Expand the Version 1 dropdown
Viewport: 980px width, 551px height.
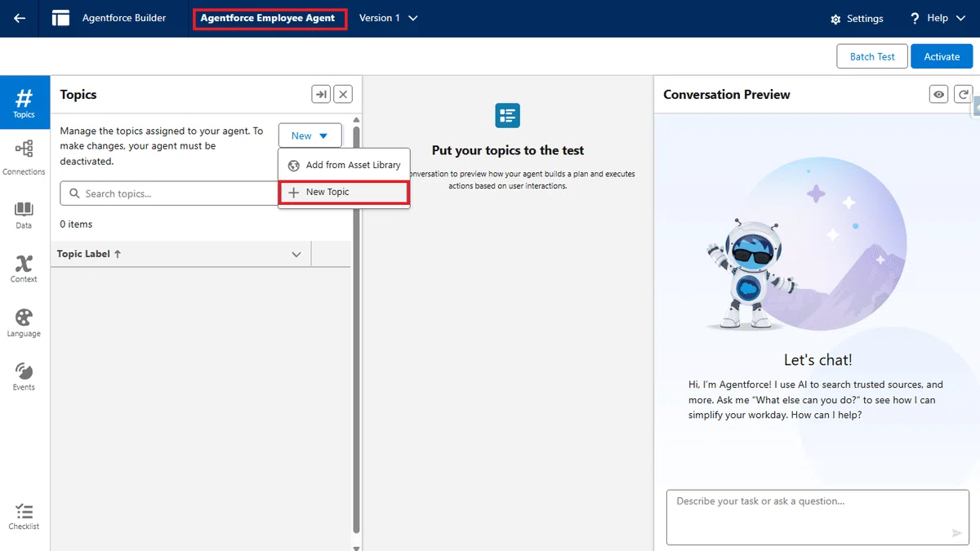coord(389,18)
